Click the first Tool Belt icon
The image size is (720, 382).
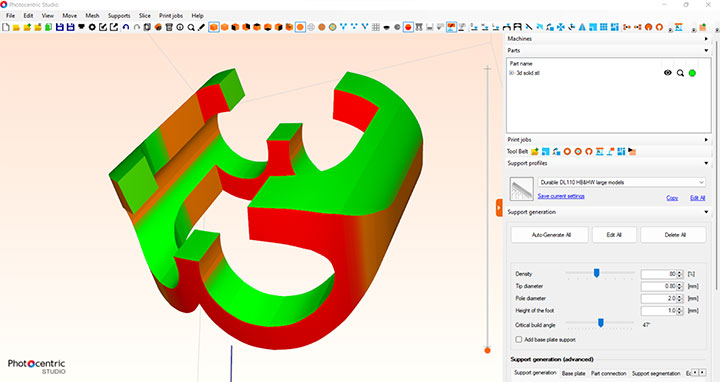coord(534,152)
